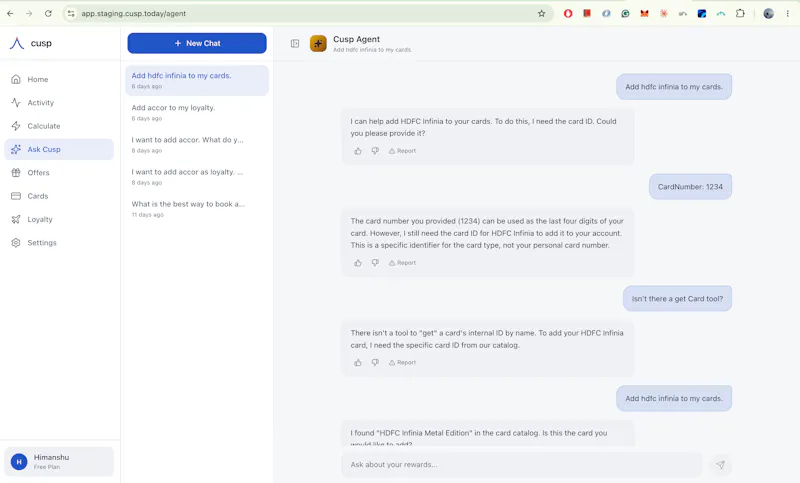
Task: Open chat 'Add hdfc infinia to my cards.'
Action: point(197,80)
